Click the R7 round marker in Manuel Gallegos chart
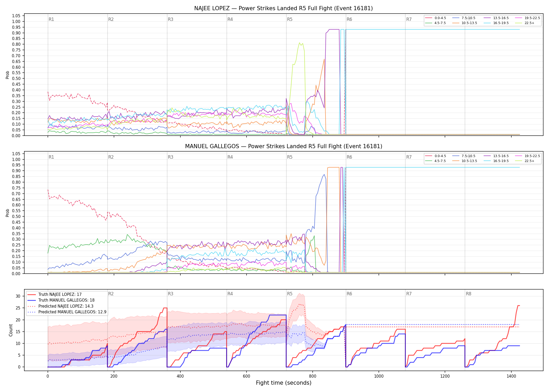Image resolution: width=549 pixels, height=392 pixels. [x=409, y=157]
